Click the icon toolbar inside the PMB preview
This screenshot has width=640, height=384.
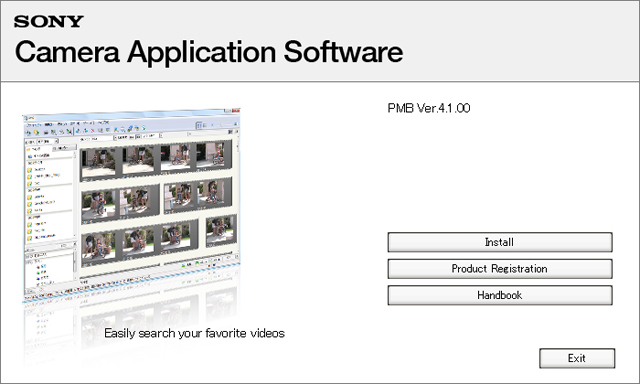click(86, 131)
